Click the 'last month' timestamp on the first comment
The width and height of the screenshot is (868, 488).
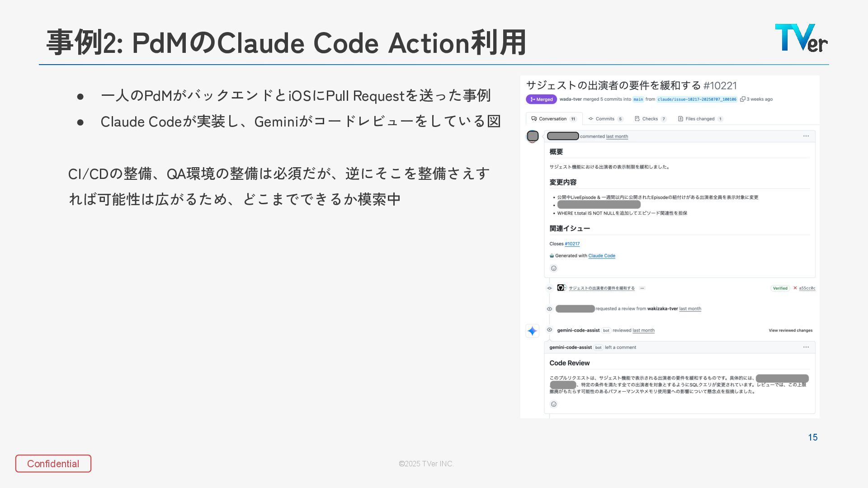click(x=617, y=136)
